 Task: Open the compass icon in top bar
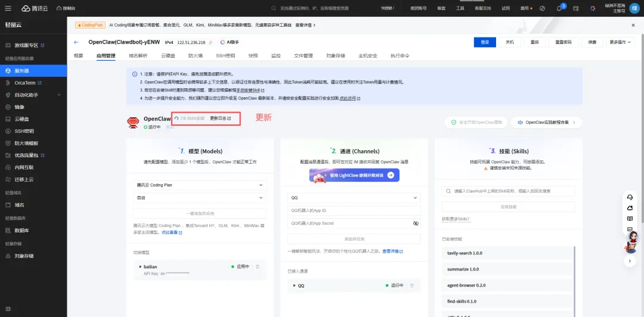pos(542,8)
